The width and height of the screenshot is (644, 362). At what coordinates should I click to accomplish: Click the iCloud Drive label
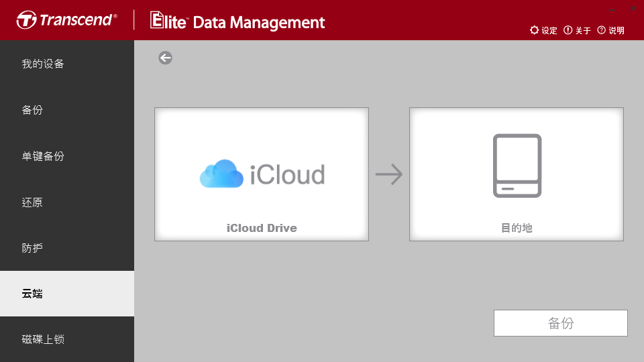(262, 228)
